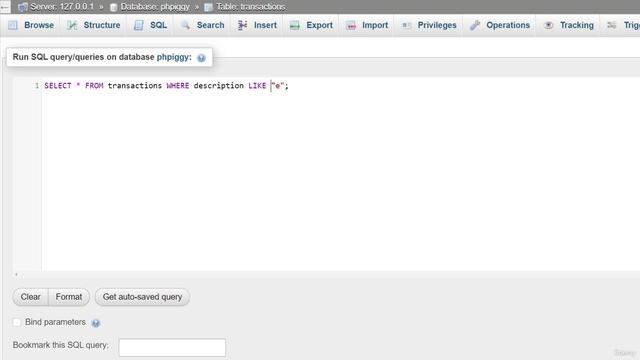The height and width of the screenshot is (360, 640).
Task: Focus the Bookmark this SQL query field
Action: (x=172, y=347)
